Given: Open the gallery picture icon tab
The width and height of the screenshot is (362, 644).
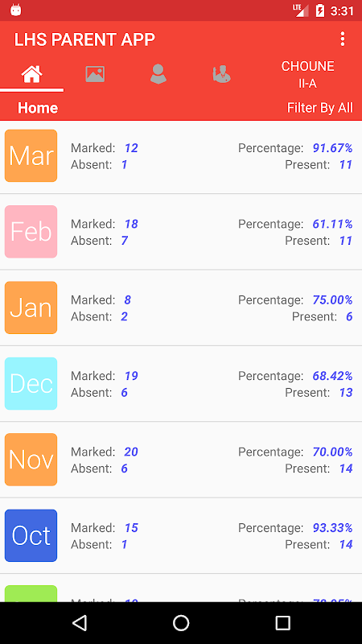Looking at the screenshot, I should point(95,74).
